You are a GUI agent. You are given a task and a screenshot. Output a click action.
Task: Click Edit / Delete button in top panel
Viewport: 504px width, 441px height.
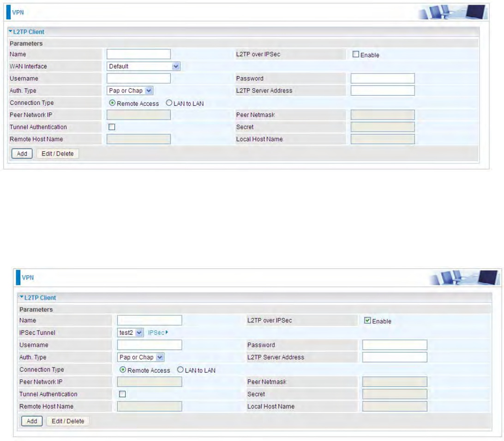[58, 154]
